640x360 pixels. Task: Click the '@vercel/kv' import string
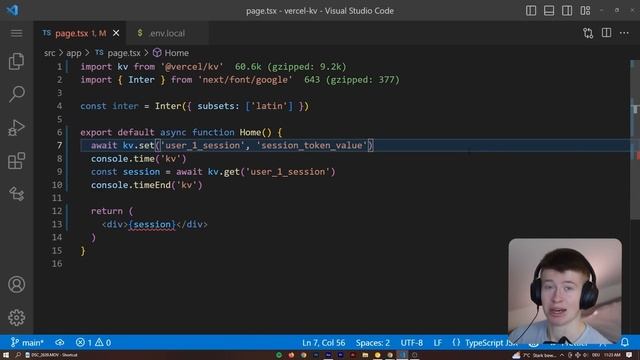tap(192, 67)
